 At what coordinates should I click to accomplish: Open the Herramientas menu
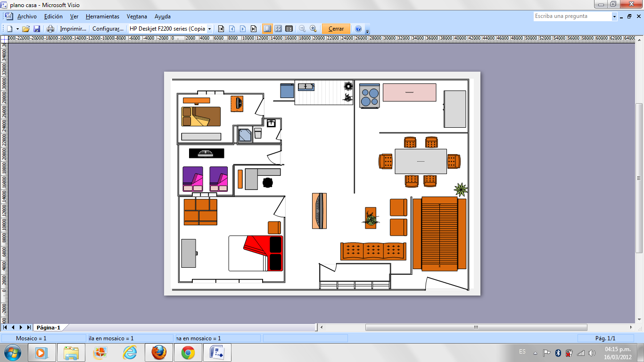point(102,16)
